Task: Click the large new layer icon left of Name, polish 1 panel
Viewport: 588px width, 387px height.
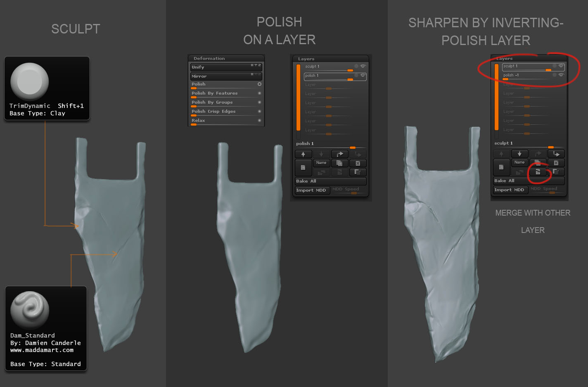Action: coord(303,168)
